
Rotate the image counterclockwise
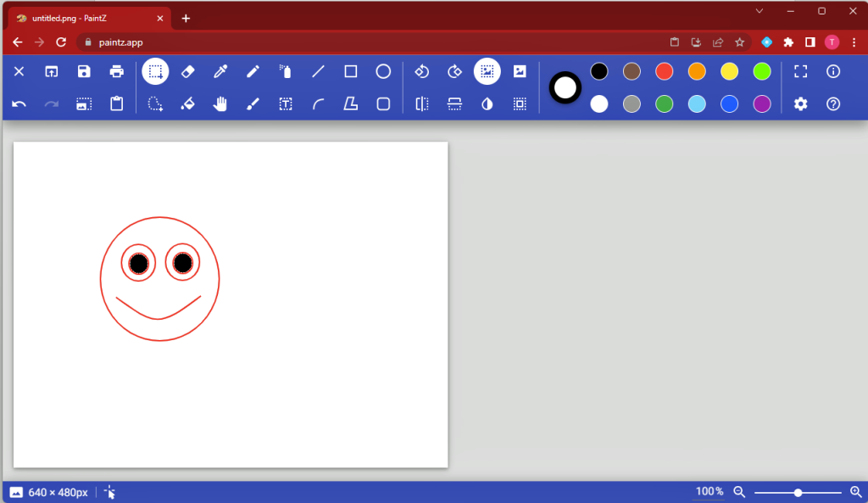(x=422, y=71)
